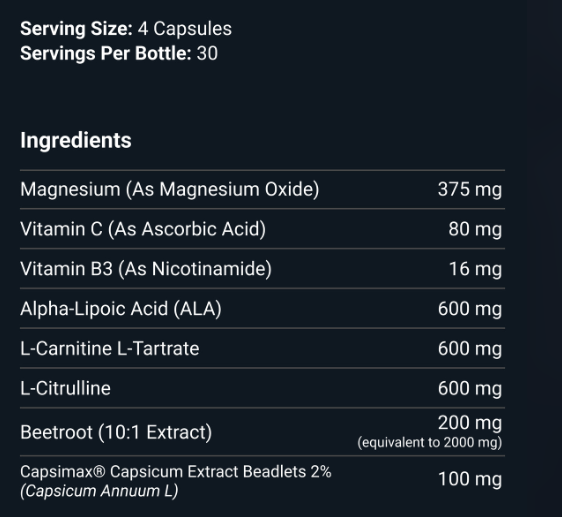Select the Serving Size 4 Capsules text
The image size is (562, 517).
pyautogui.click(x=126, y=29)
